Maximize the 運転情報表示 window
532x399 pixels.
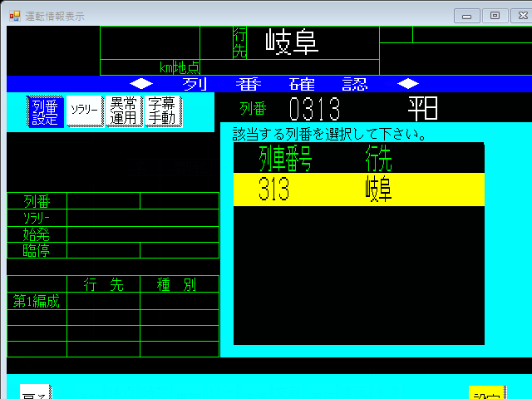coord(495,16)
